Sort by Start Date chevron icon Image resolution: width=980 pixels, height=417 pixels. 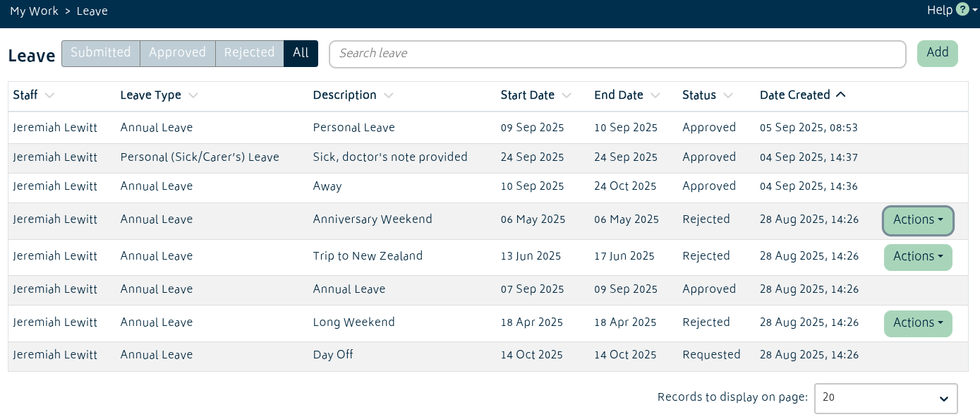566,95
